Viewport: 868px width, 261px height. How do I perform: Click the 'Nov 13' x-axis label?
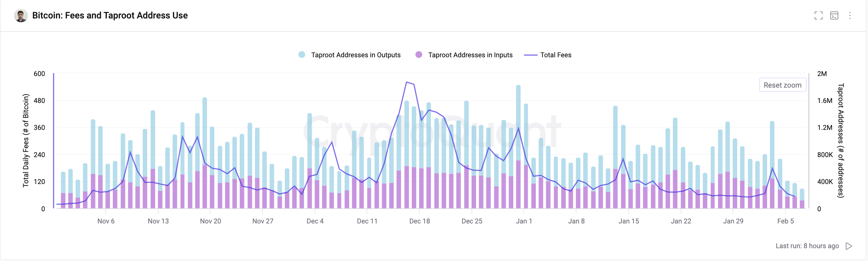[x=158, y=221]
